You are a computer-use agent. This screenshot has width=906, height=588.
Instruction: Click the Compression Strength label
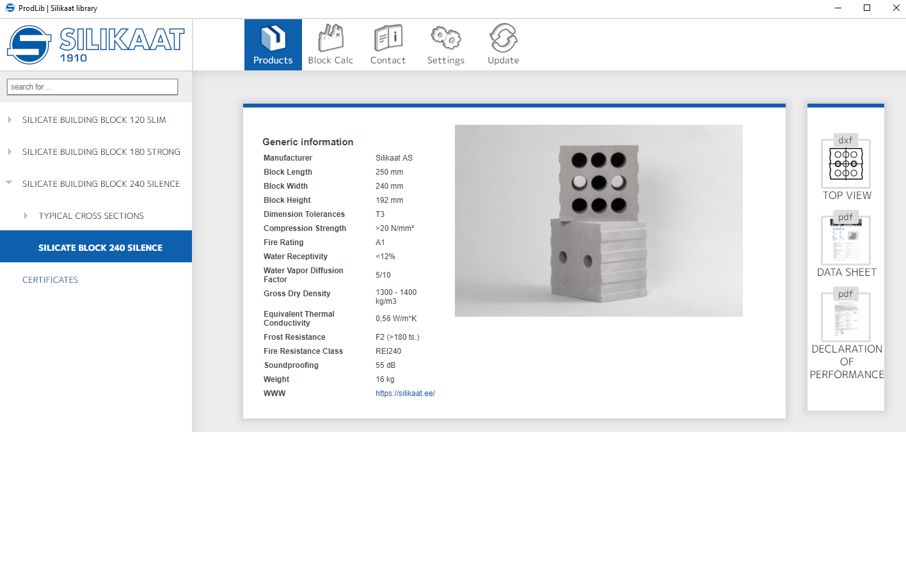tap(305, 228)
